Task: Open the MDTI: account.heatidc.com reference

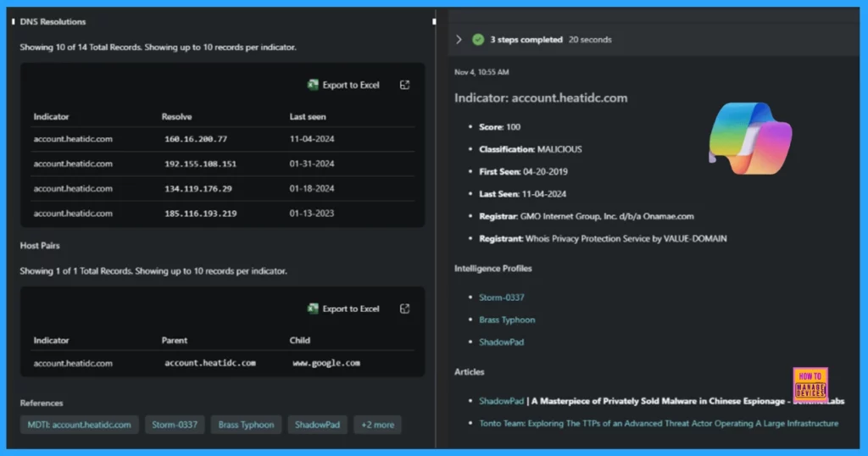Action: point(79,425)
